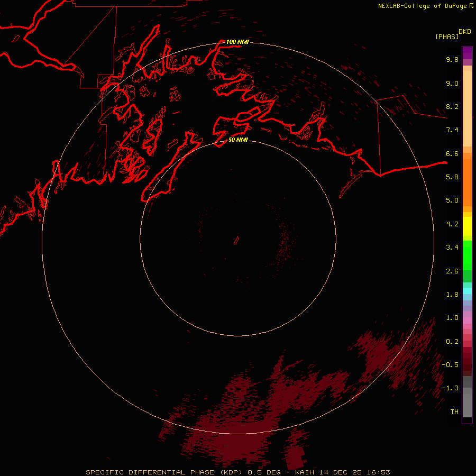
Task: Click the small island outline at radar center
Action: click(236, 241)
